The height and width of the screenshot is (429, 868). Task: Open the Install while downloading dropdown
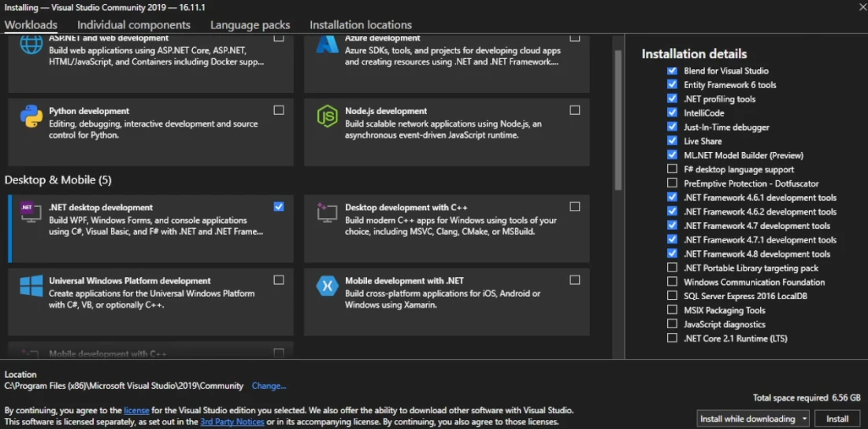[753, 419]
